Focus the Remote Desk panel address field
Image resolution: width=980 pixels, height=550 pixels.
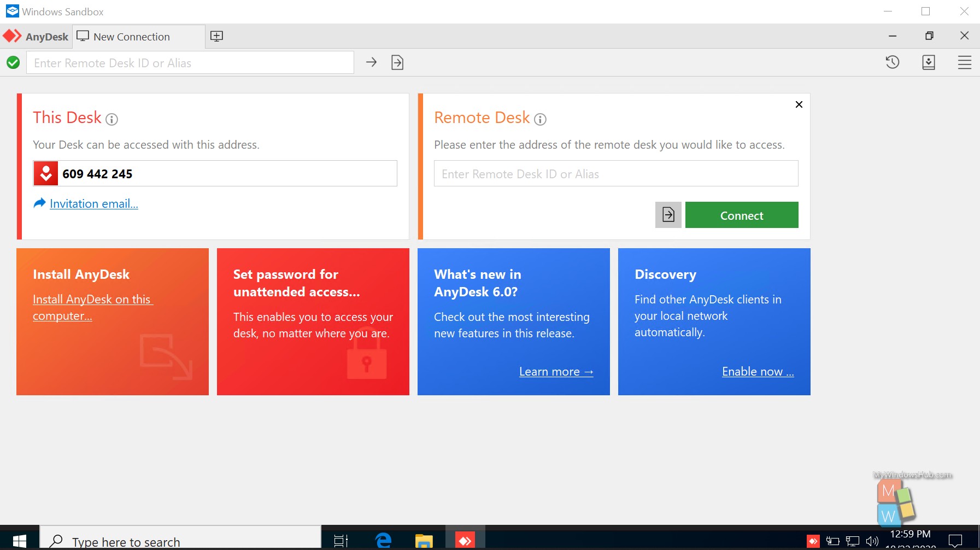click(616, 173)
